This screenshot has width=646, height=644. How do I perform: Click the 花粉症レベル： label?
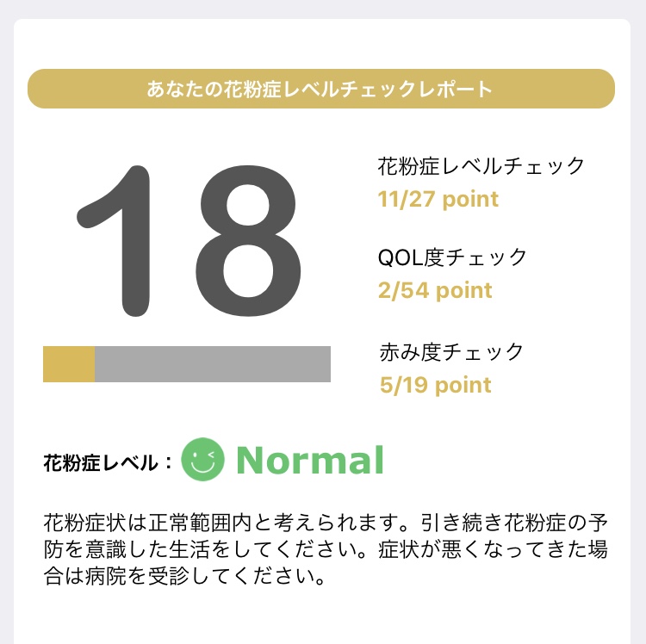click(108, 462)
